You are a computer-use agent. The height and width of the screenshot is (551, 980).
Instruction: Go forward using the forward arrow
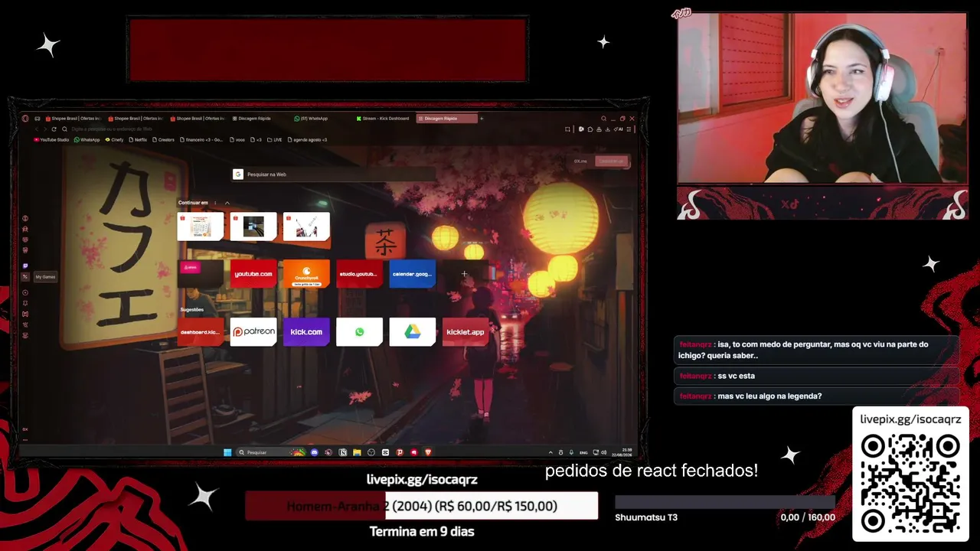(45, 129)
